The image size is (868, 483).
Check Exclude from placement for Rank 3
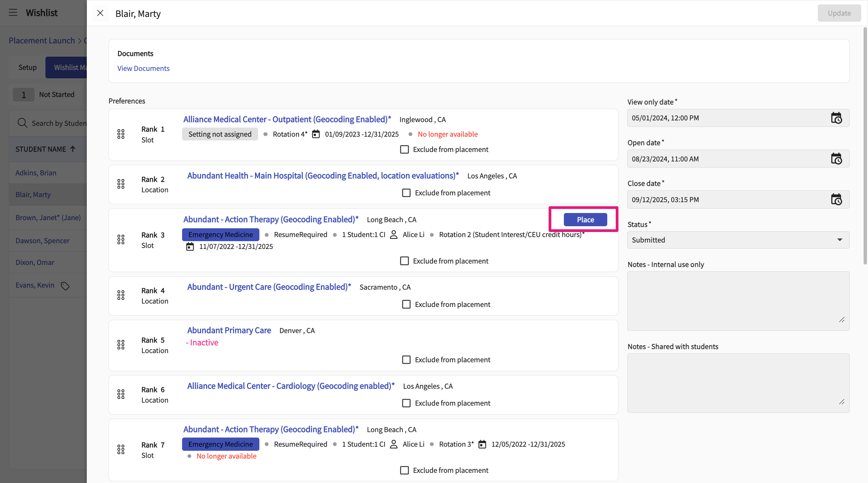(405, 261)
